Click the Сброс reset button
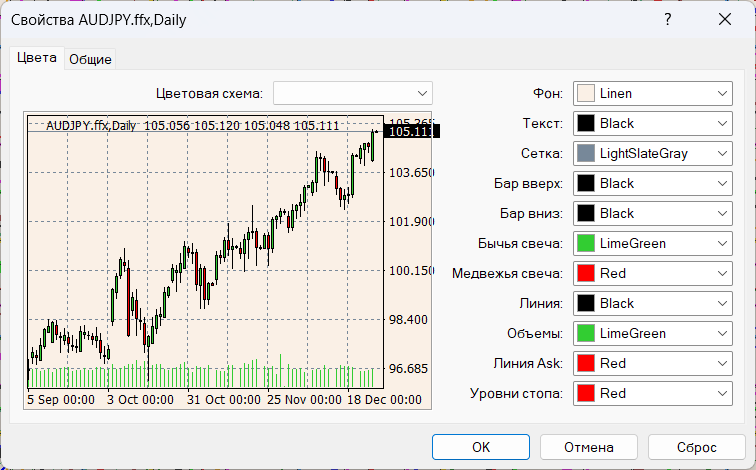The height and width of the screenshot is (470, 756). pyautogui.click(x=696, y=446)
